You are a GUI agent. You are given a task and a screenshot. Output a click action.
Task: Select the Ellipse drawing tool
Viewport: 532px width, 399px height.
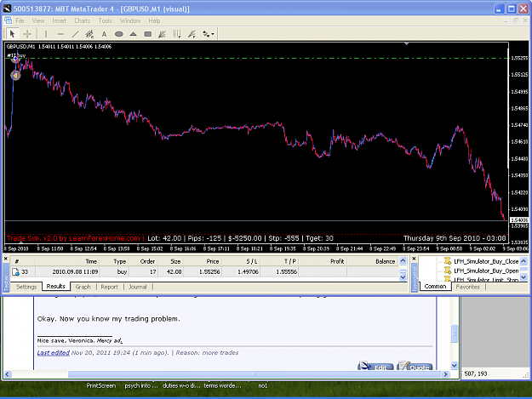click(119, 34)
